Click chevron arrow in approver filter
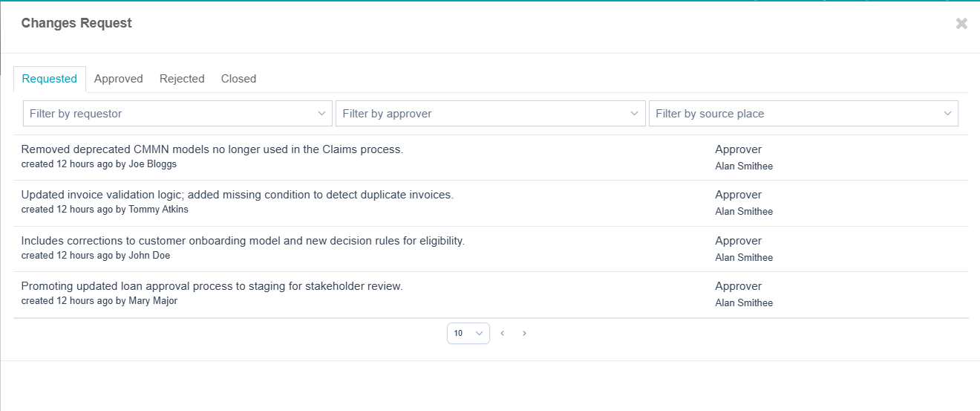This screenshot has height=411, width=980. click(635, 114)
